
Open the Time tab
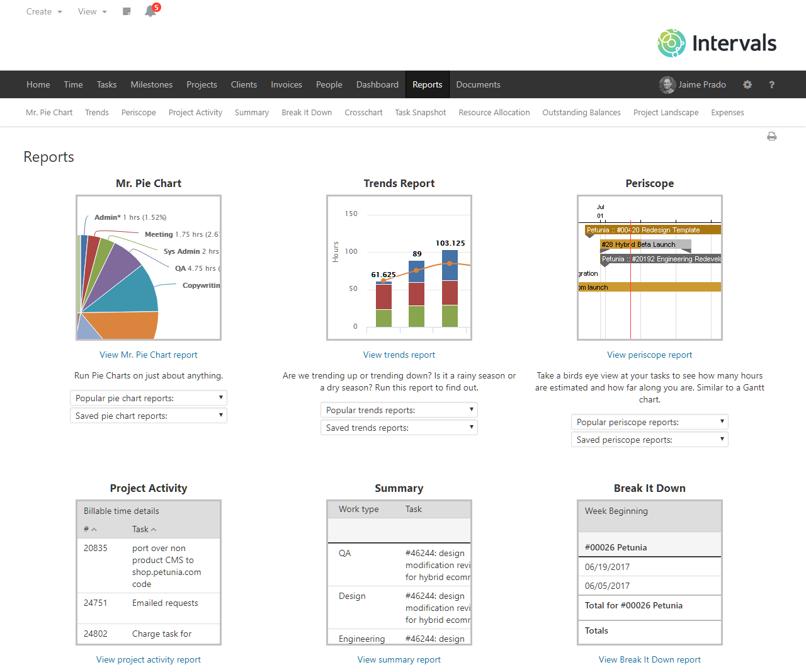pos(73,84)
